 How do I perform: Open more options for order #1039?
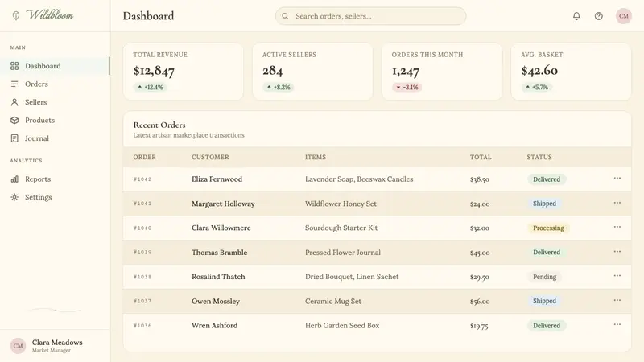[x=617, y=252]
